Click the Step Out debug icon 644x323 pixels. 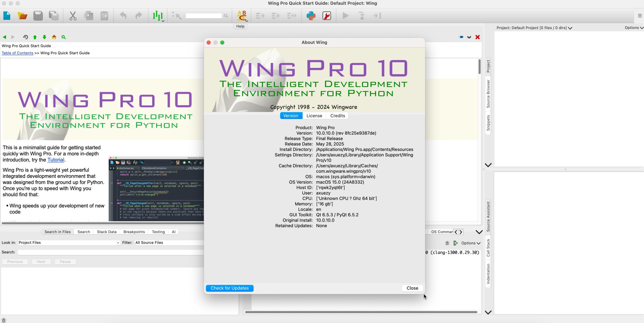click(x=377, y=16)
